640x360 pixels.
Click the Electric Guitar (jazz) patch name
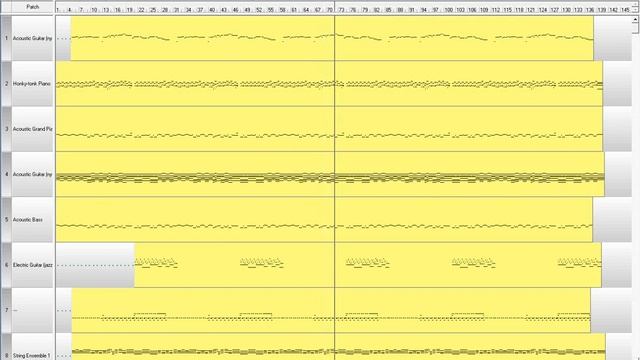[33, 265]
